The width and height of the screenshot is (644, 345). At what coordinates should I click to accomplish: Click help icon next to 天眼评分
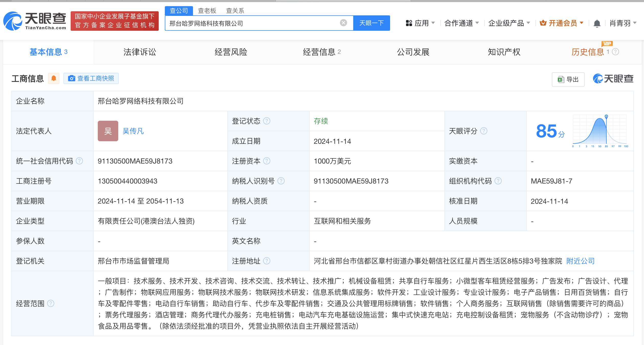click(x=484, y=131)
